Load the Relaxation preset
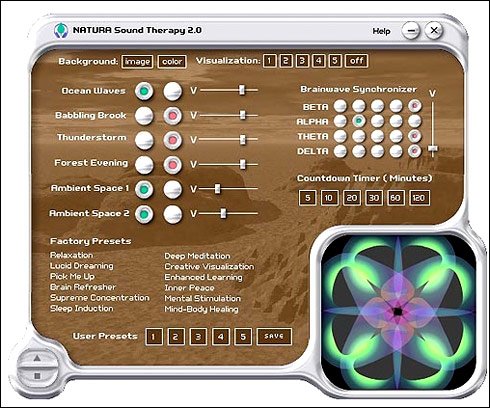 pos(71,255)
